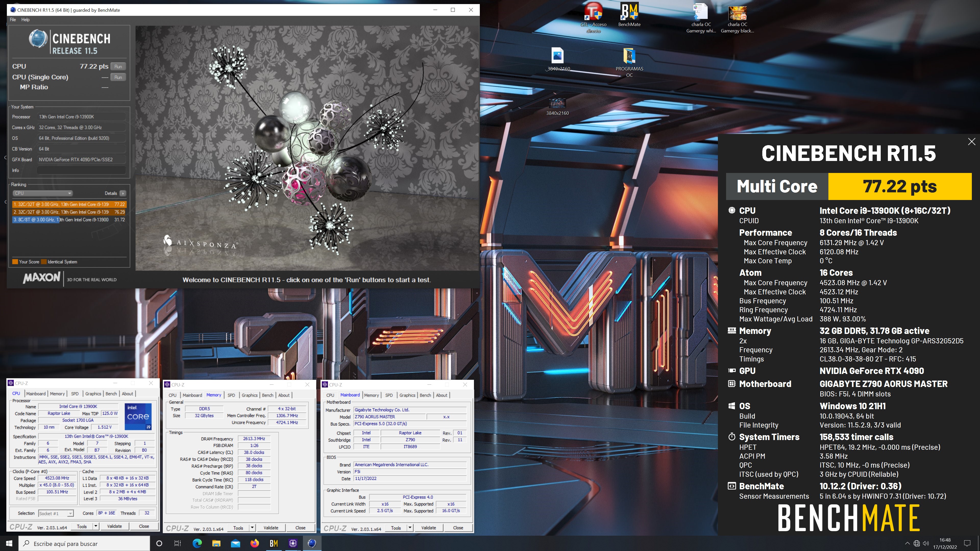Click Validate in the right CPU-Z Mainboard window
This screenshot has width=980, height=551.
pyautogui.click(x=429, y=528)
